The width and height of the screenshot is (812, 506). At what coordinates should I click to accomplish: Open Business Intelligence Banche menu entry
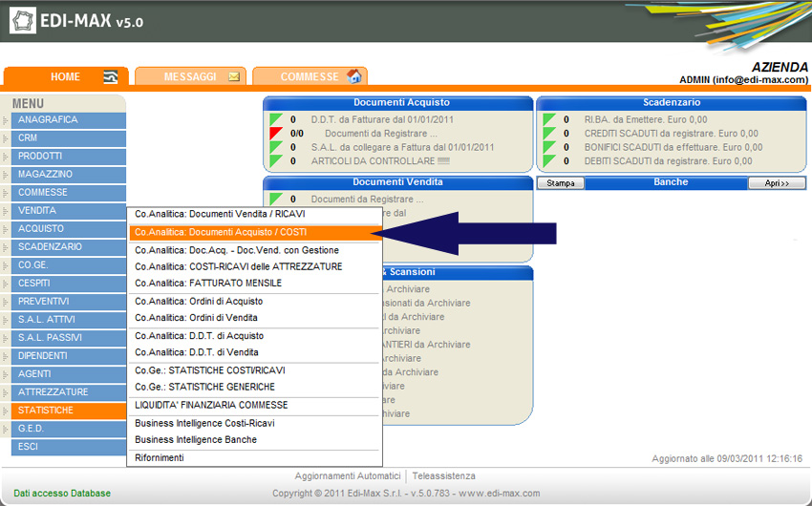tap(196, 440)
